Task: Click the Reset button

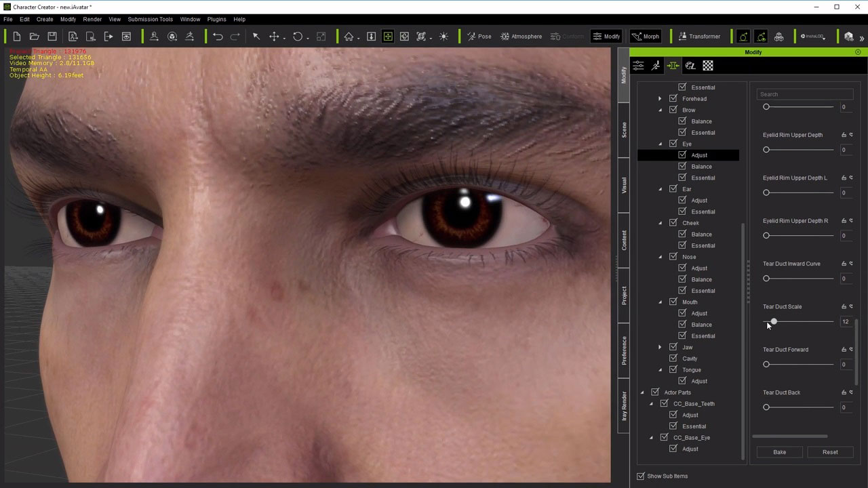Action: click(x=830, y=452)
